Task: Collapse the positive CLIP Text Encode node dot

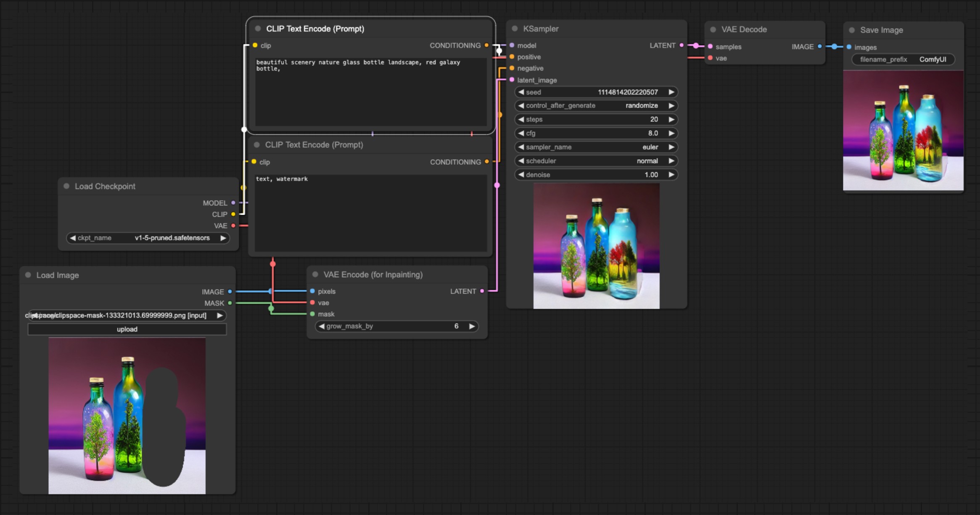Action: tap(258, 29)
